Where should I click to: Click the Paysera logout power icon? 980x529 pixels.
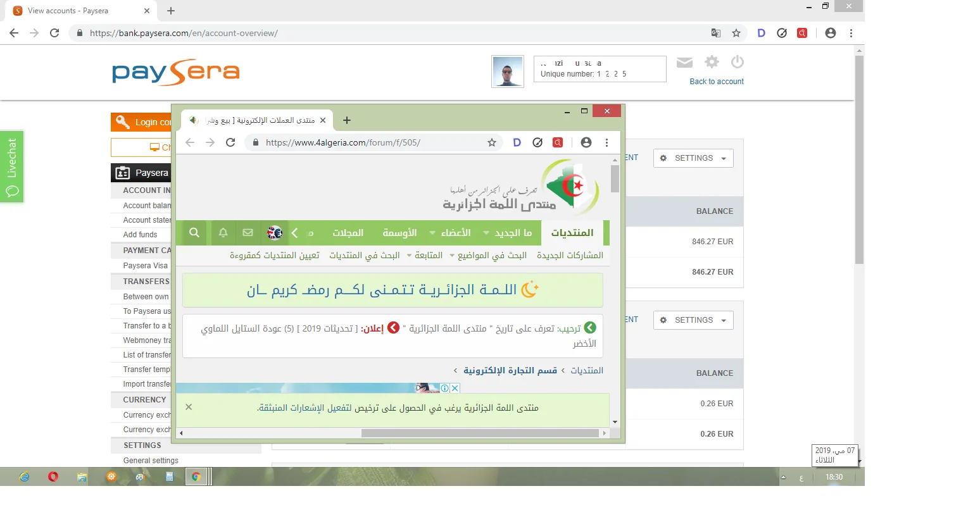tap(737, 62)
